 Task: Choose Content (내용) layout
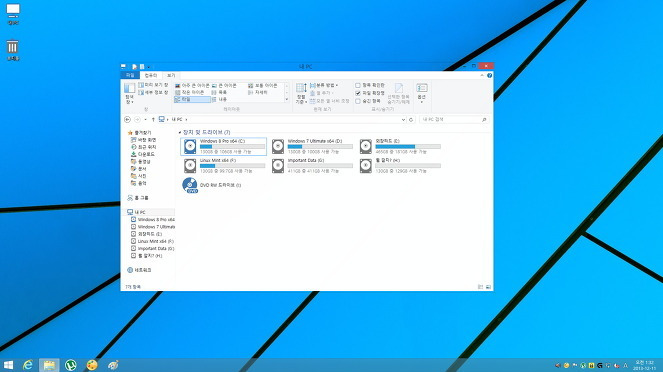point(219,99)
